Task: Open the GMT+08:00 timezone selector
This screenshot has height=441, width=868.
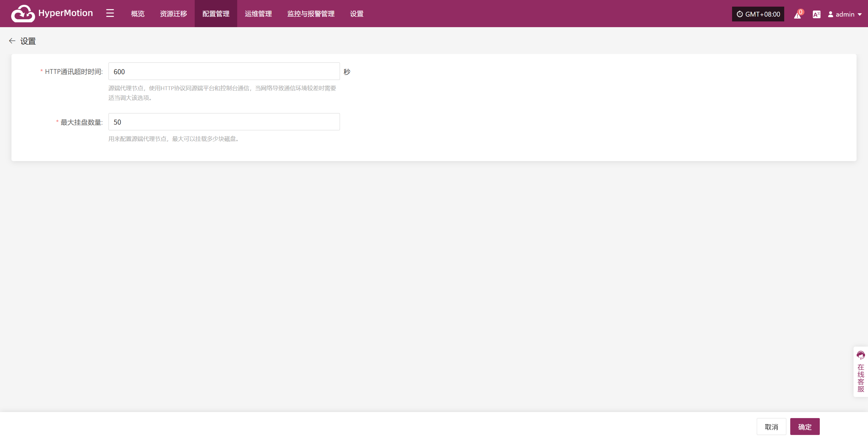Action: click(758, 14)
